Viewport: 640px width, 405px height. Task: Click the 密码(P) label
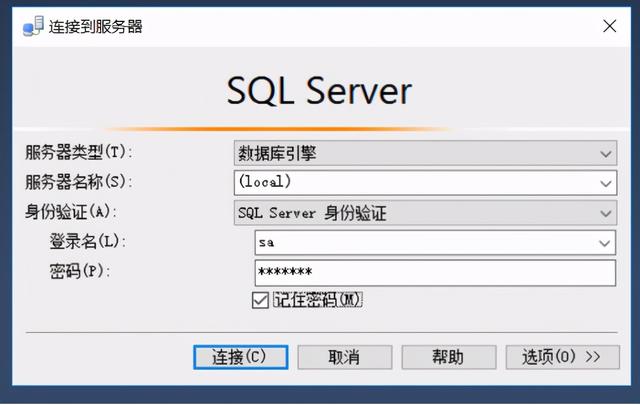pyautogui.click(x=80, y=271)
